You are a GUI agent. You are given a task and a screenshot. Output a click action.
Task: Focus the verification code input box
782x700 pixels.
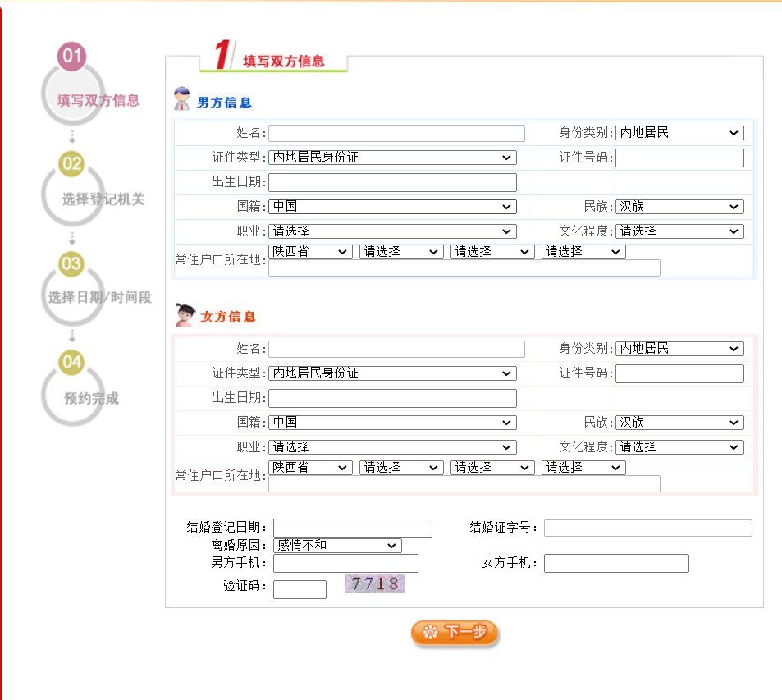point(300,589)
